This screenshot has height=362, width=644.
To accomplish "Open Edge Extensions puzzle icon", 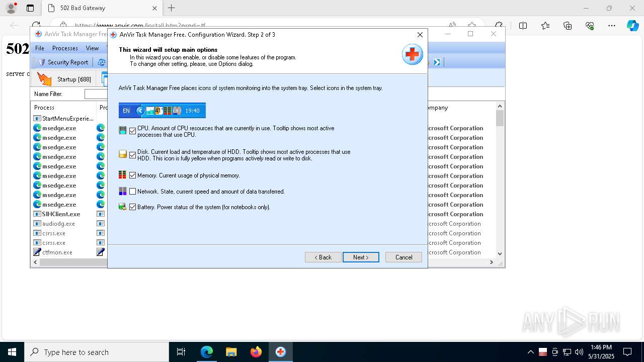I will 499,26.
